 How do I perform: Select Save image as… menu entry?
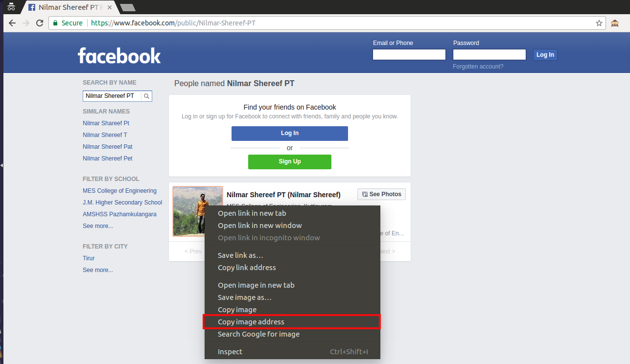[x=292, y=297]
